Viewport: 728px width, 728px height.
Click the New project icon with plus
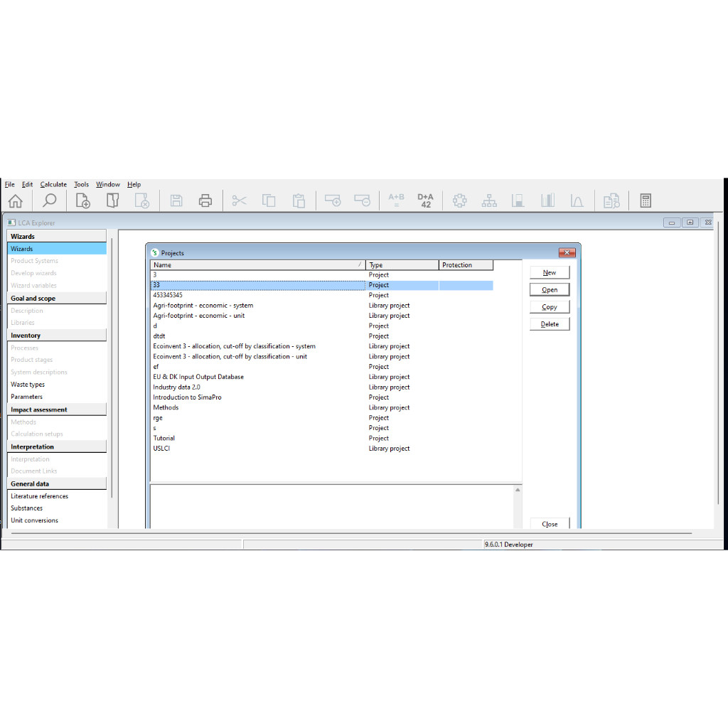pyautogui.click(x=82, y=201)
